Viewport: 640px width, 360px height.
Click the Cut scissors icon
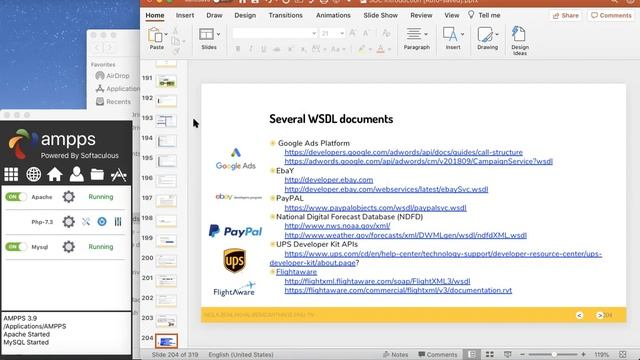(176, 31)
